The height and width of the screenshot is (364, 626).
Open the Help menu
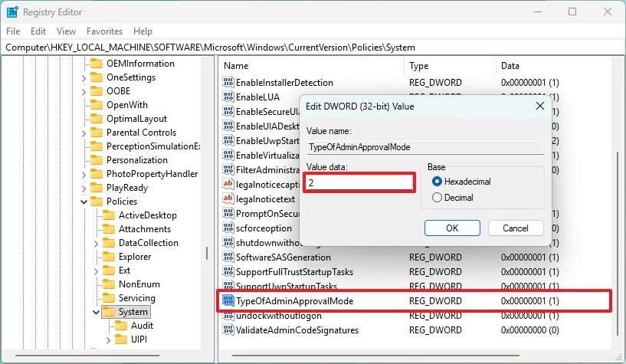(143, 31)
